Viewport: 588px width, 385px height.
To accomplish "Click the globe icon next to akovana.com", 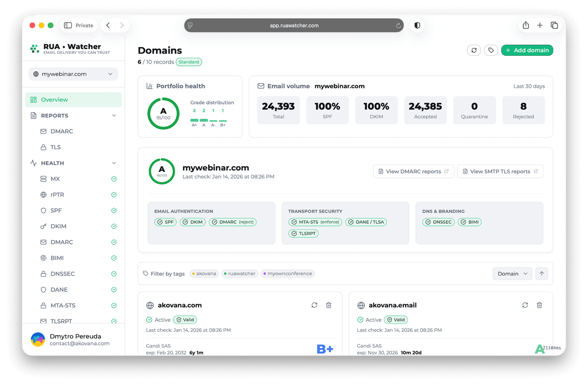I will point(150,305).
